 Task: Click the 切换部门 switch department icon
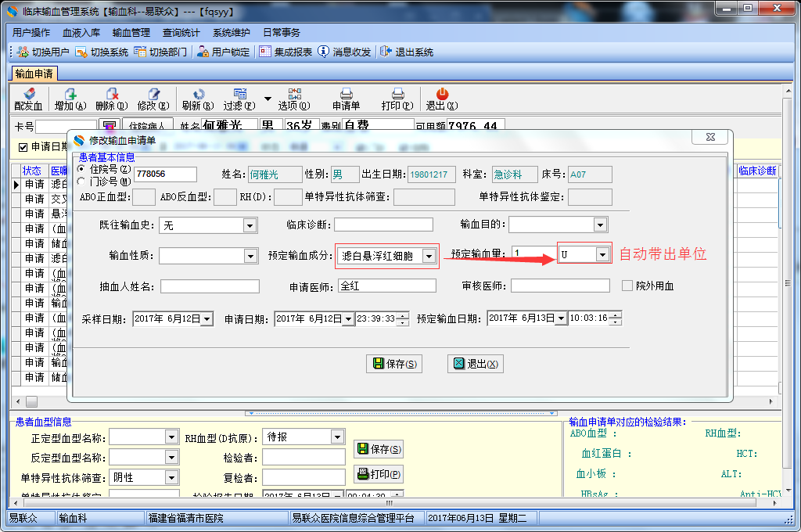point(140,52)
